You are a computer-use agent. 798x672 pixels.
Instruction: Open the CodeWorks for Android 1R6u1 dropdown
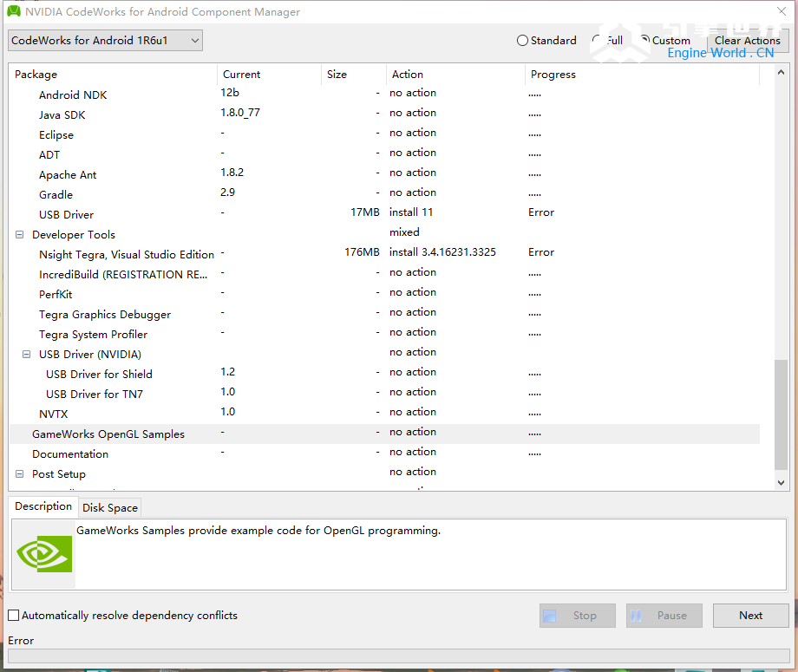click(x=105, y=40)
